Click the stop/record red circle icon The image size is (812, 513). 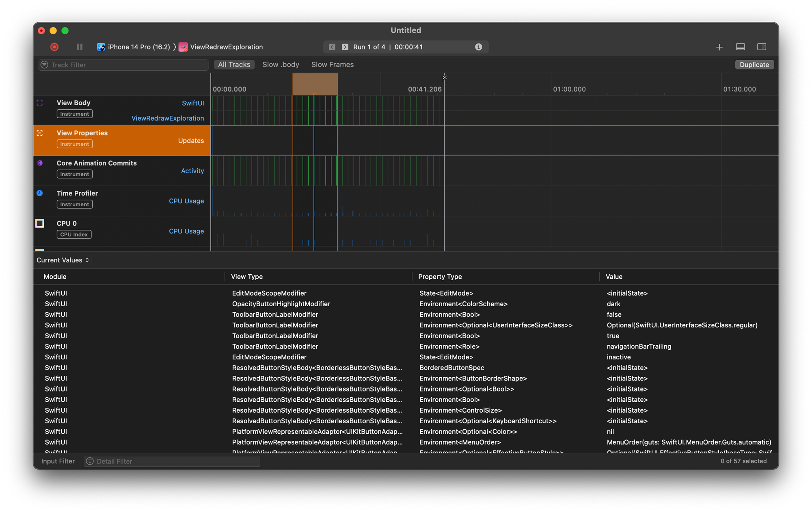tap(53, 47)
